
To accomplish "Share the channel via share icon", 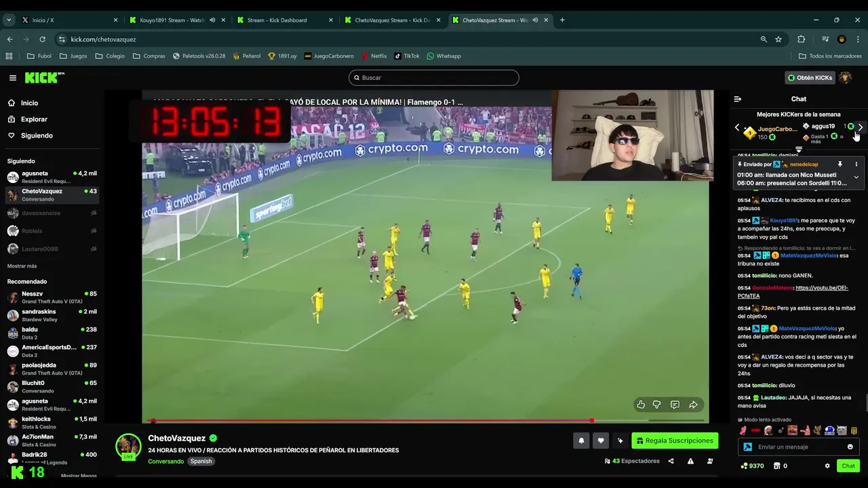I will point(671,461).
